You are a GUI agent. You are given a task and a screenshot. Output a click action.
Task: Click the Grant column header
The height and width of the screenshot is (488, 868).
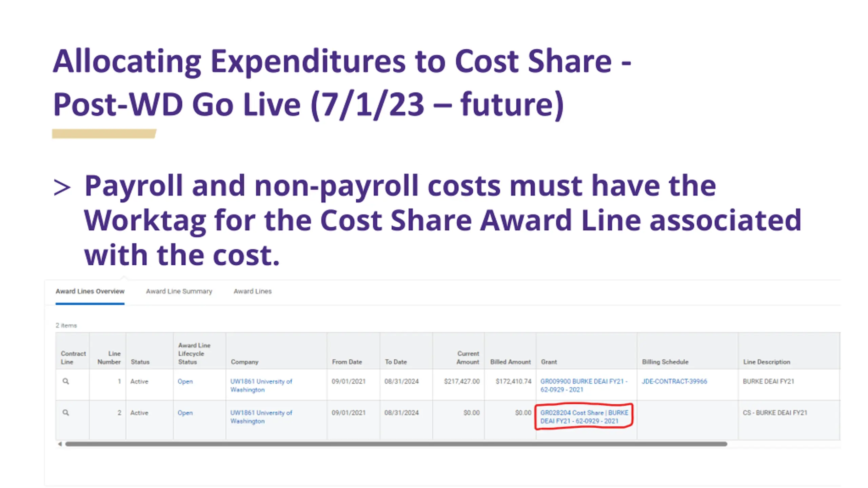[549, 362]
